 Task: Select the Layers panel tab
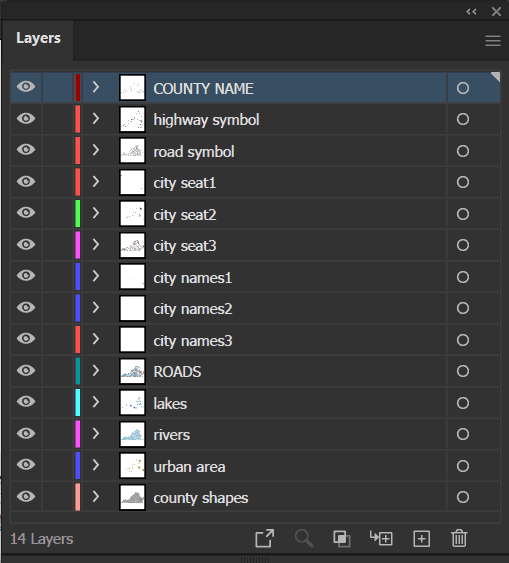point(38,38)
